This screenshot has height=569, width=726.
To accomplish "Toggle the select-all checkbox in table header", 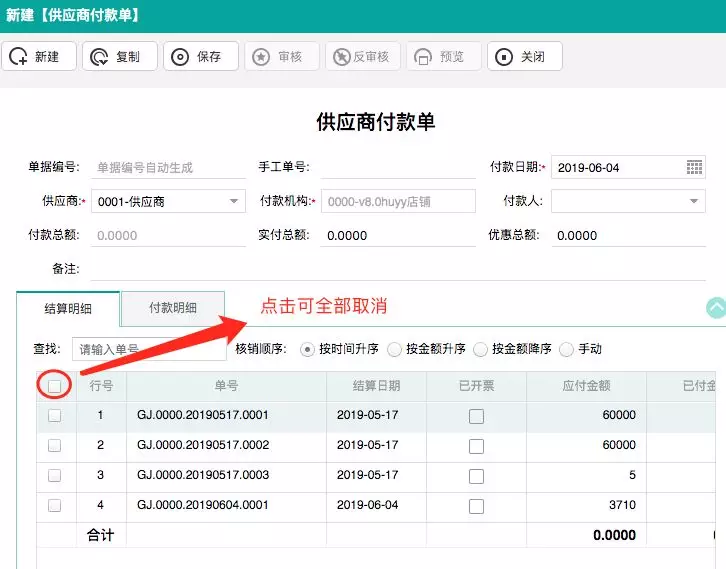I will pyautogui.click(x=55, y=385).
